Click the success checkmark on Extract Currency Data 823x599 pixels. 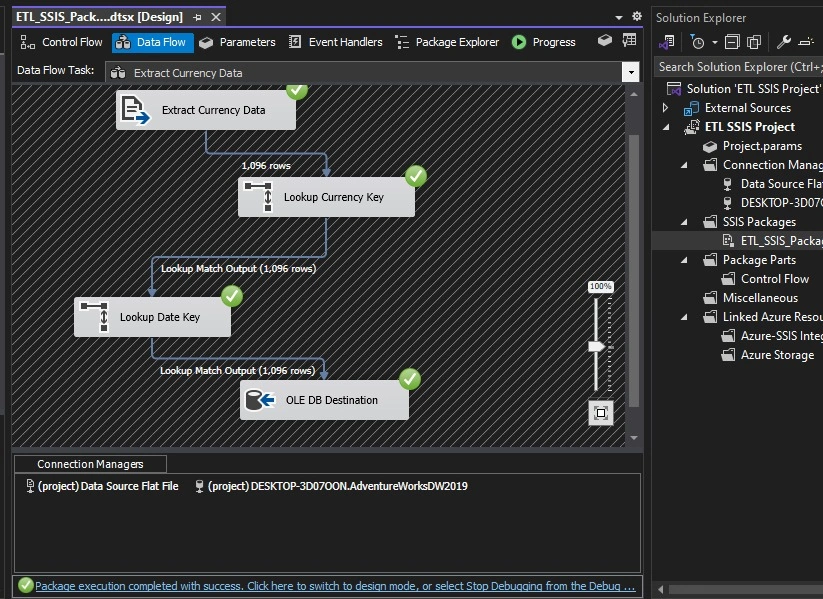click(x=297, y=91)
